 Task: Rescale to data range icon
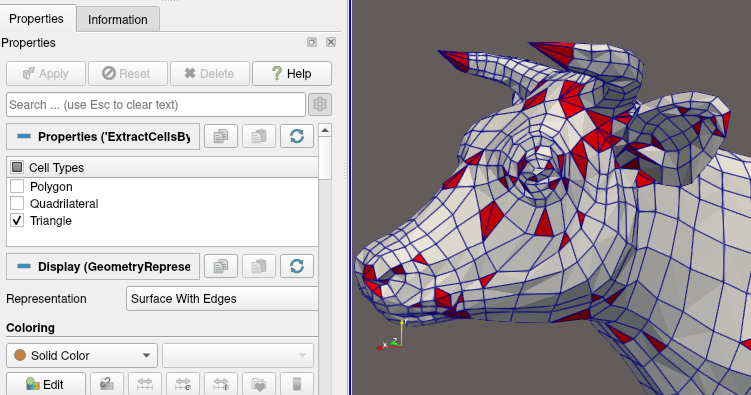(145, 384)
